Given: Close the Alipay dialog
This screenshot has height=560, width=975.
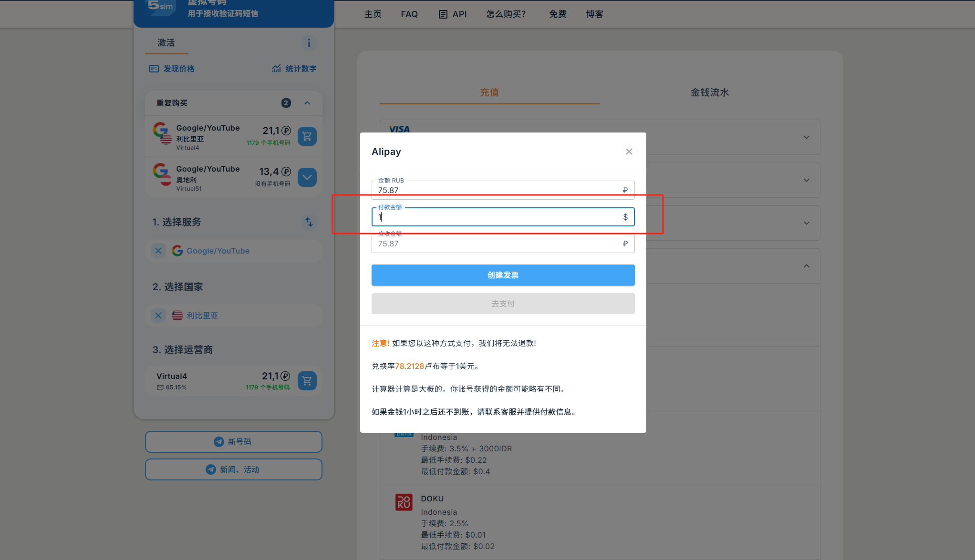Looking at the screenshot, I should (x=629, y=152).
